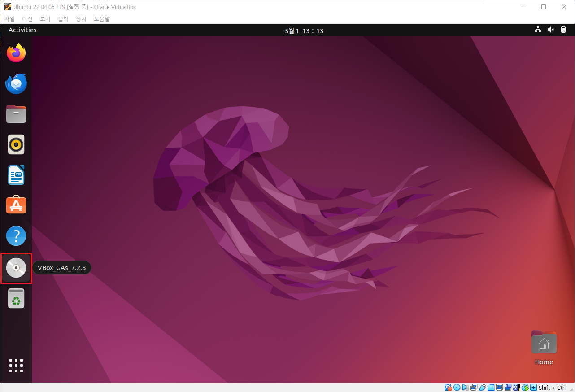The width and height of the screenshot is (575, 392).
Task: Open the Ubuntu Software store
Action: coord(16,205)
